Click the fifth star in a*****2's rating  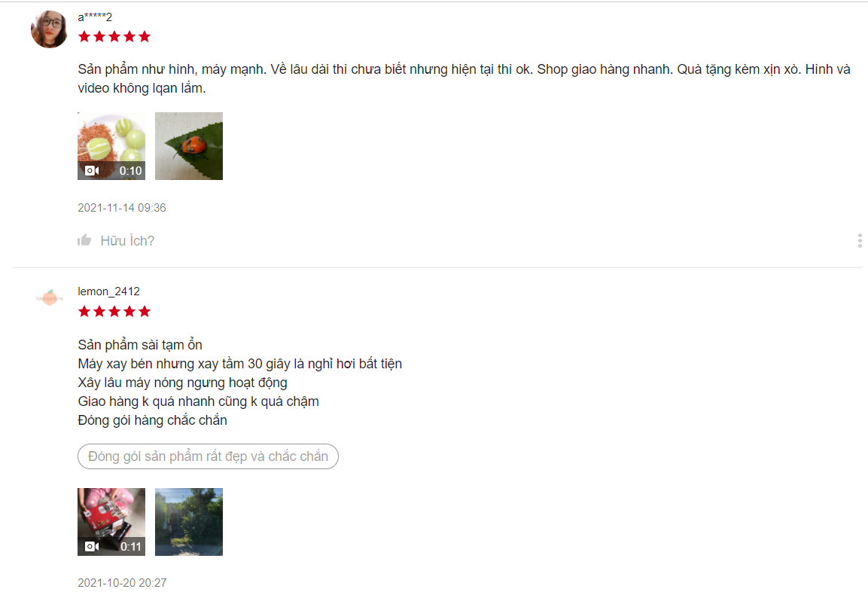point(145,37)
